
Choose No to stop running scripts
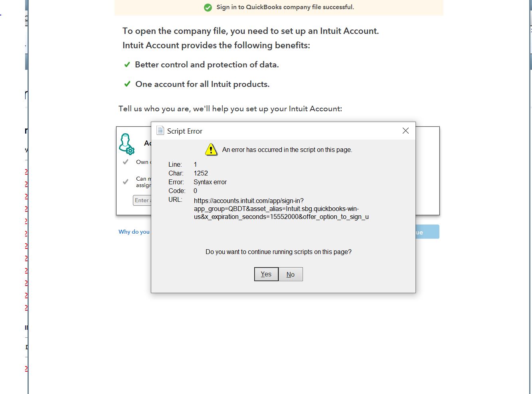tap(291, 274)
